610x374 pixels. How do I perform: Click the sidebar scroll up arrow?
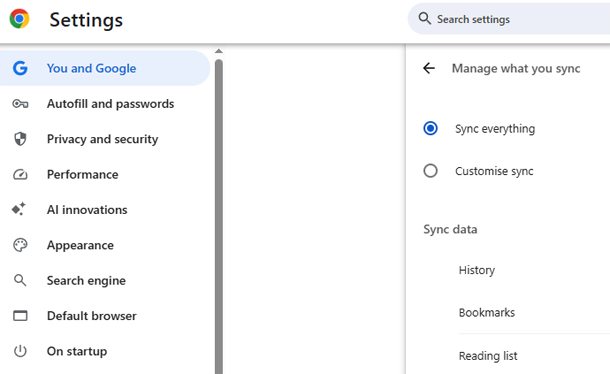point(219,51)
